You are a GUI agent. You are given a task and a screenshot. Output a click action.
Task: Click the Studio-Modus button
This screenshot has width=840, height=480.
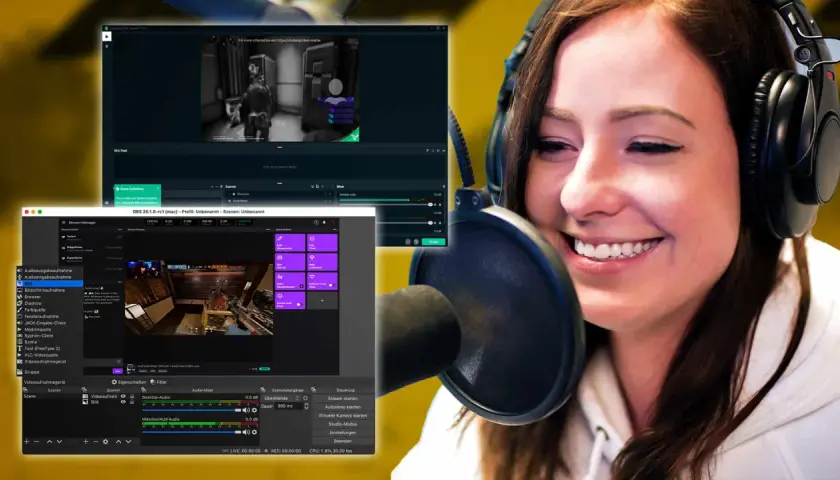pyautogui.click(x=343, y=424)
